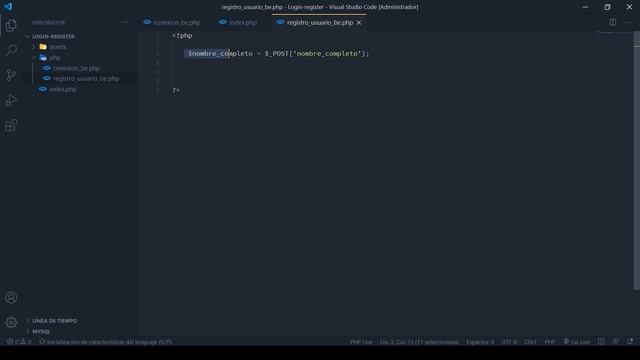Click the editor vertical scrollbar

point(637,161)
